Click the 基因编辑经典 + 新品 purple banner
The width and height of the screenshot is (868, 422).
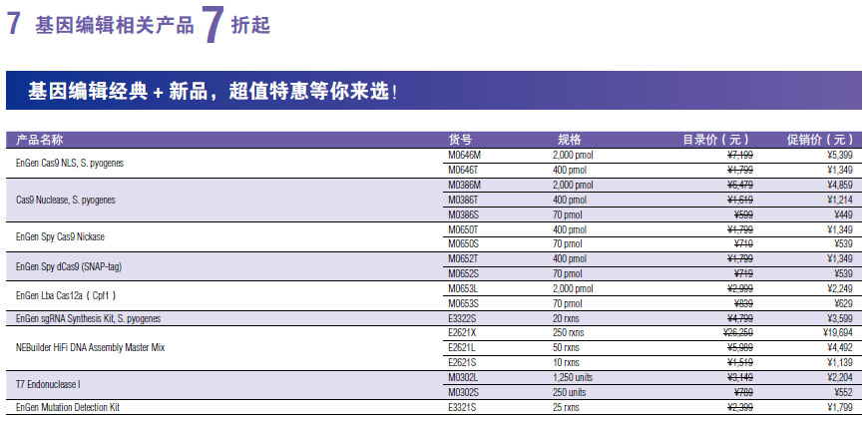[x=212, y=92]
